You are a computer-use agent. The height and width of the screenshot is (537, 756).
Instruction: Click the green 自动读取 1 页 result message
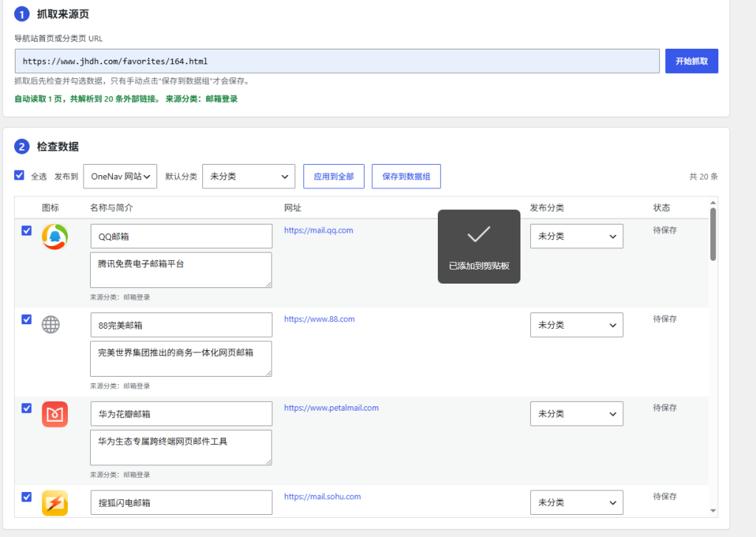(x=126, y=99)
